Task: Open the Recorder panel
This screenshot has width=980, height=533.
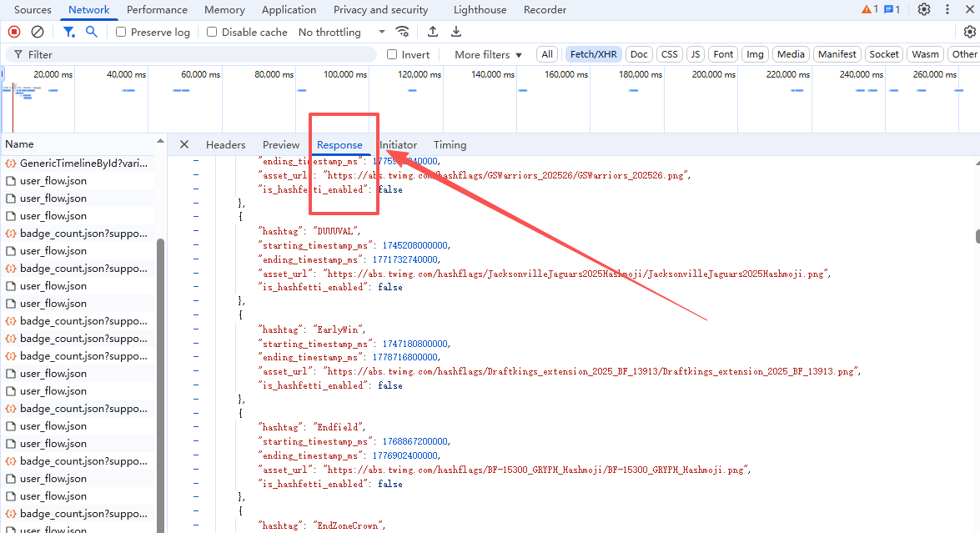Action: point(545,9)
